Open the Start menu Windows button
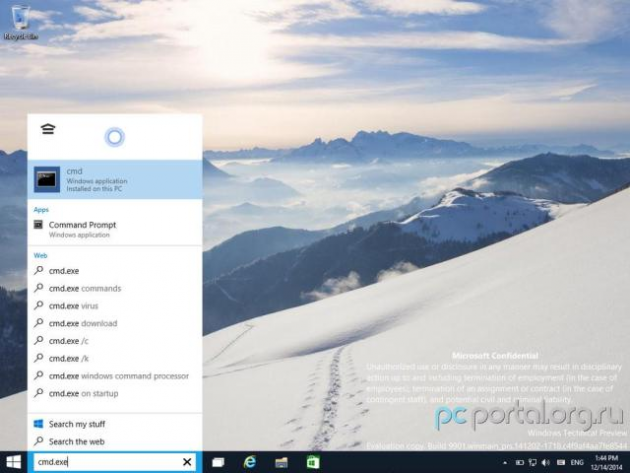Viewport: 630px width, 473px height. pyautogui.click(x=13, y=462)
